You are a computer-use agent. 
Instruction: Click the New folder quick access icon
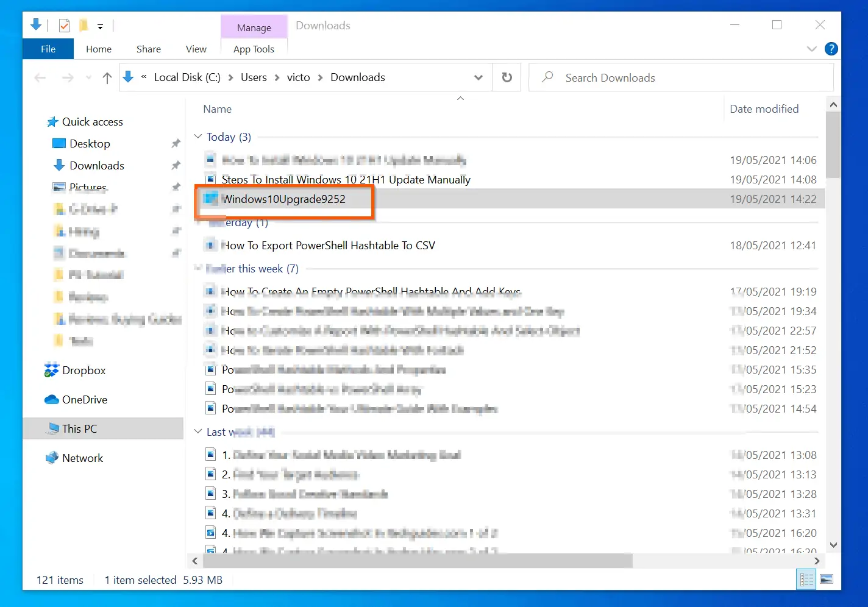coord(84,26)
